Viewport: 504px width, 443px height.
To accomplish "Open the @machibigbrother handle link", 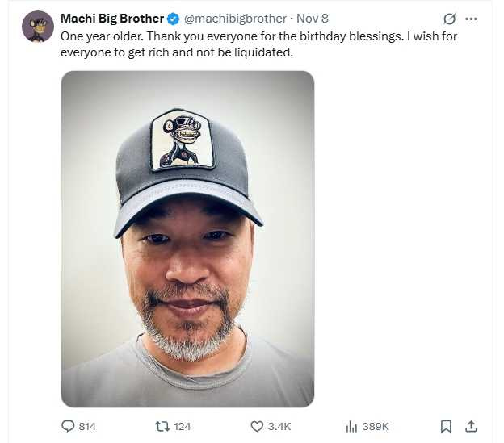I will click(234, 19).
